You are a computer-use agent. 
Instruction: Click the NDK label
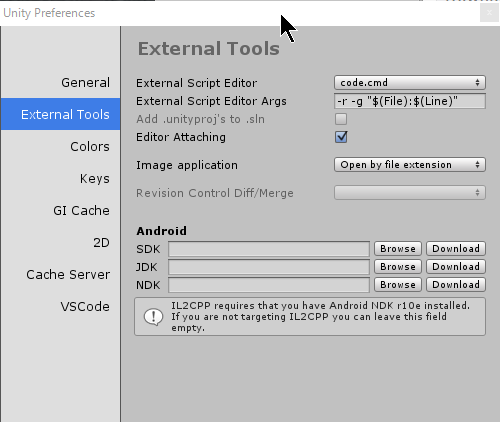point(148,285)
